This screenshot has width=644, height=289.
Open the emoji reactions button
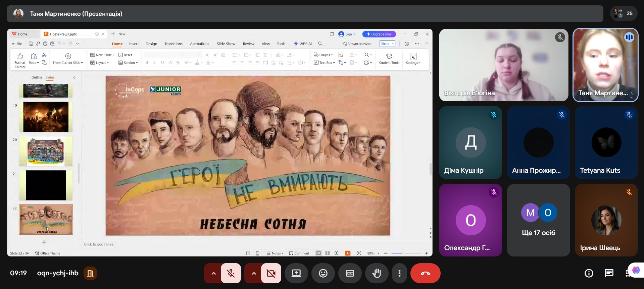[x=323, y=273]
